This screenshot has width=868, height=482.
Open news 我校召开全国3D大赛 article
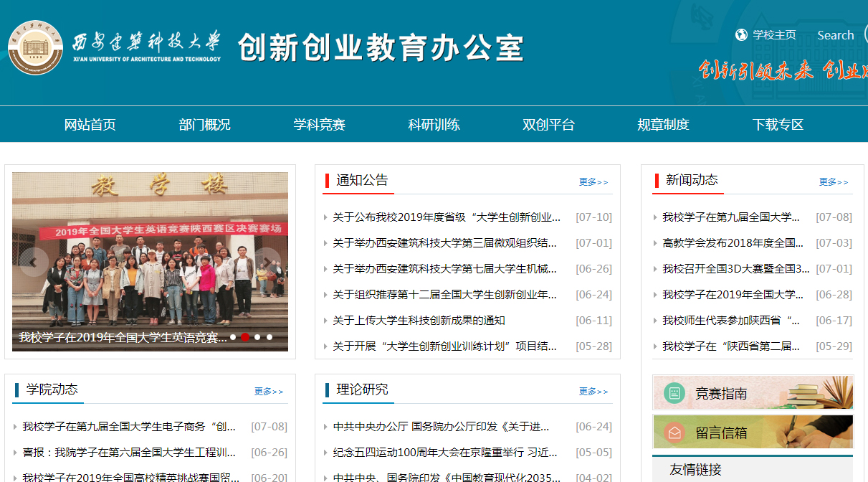coord(735,269)
